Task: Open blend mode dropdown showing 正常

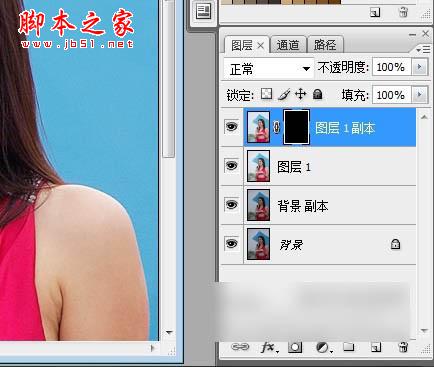Action: point(269,69)
